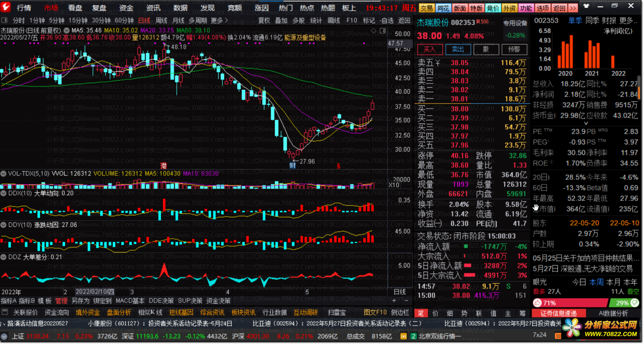
Task: Select 笔 tick detail tab
Action: click(x=421, y=313)
